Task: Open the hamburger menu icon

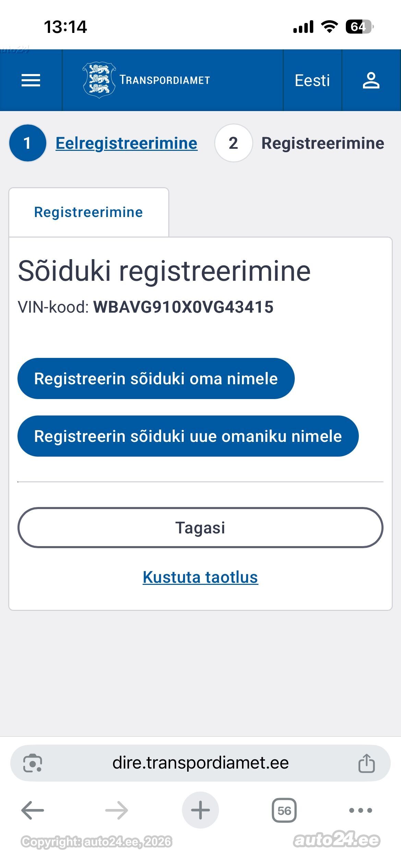Action: [x=31, y=80]
